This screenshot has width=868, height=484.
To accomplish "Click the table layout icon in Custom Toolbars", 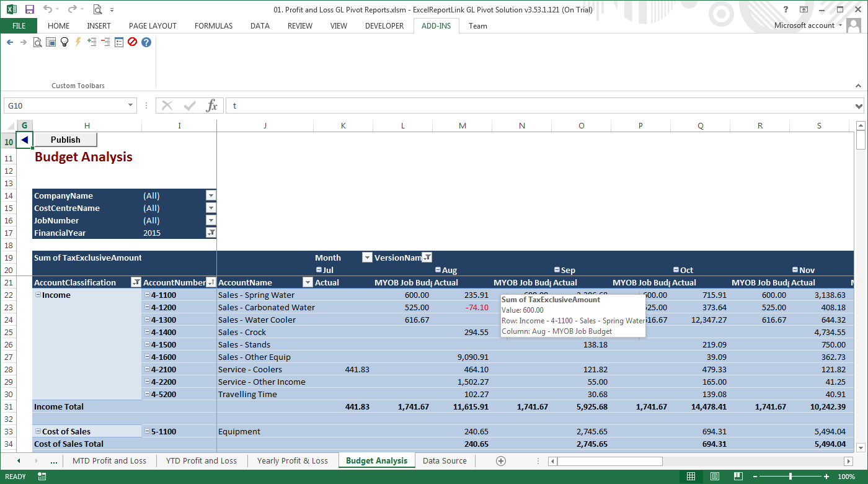I will click(51, 42).
